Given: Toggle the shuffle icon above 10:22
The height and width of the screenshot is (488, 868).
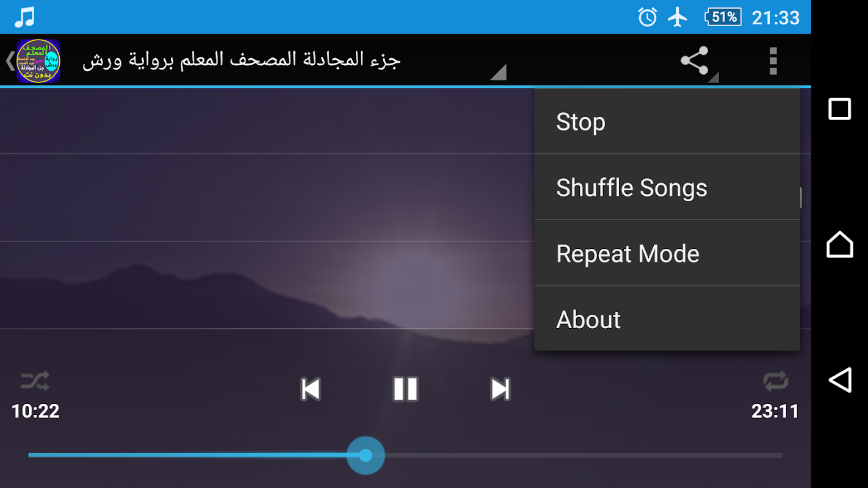Looking at the screenshot, I should (x=35, y=381).
